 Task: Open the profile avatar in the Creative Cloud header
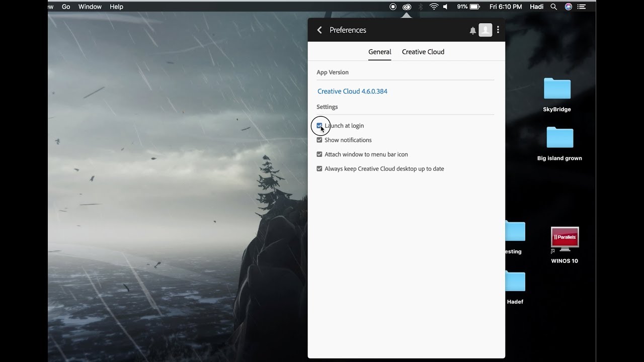(485, 30)
